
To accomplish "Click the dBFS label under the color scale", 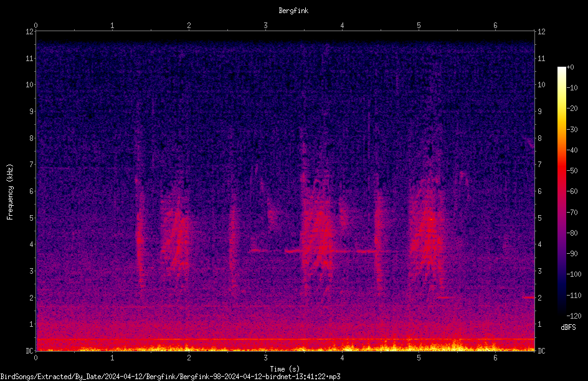I will (x=568, y=327).
